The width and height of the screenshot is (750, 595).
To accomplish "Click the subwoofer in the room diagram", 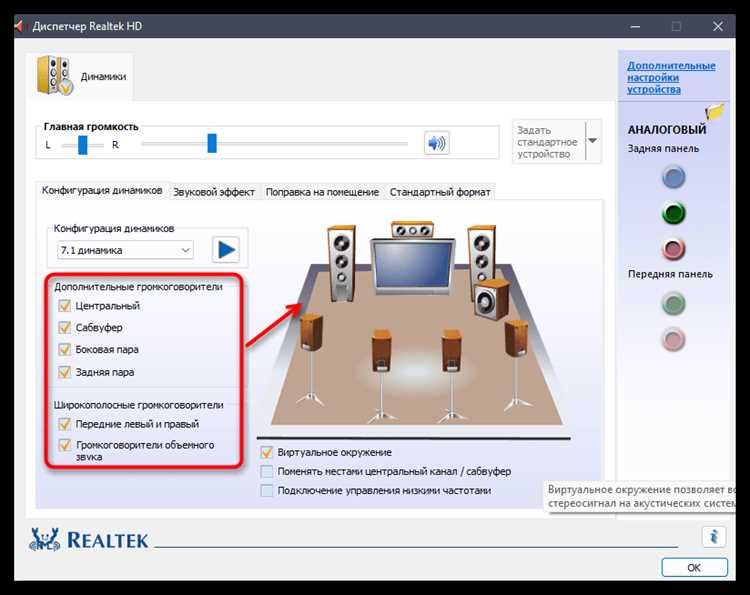I will tap(492, 299).
